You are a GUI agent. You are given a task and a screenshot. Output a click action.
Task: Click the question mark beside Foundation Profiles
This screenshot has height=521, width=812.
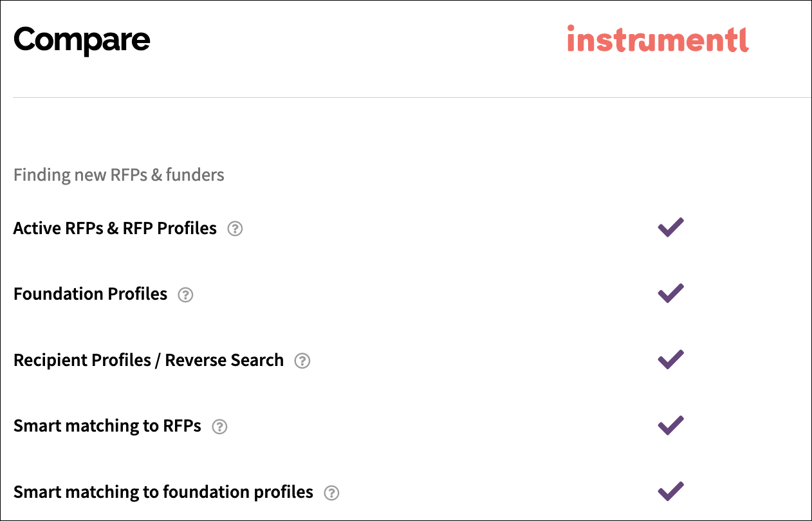186,295
